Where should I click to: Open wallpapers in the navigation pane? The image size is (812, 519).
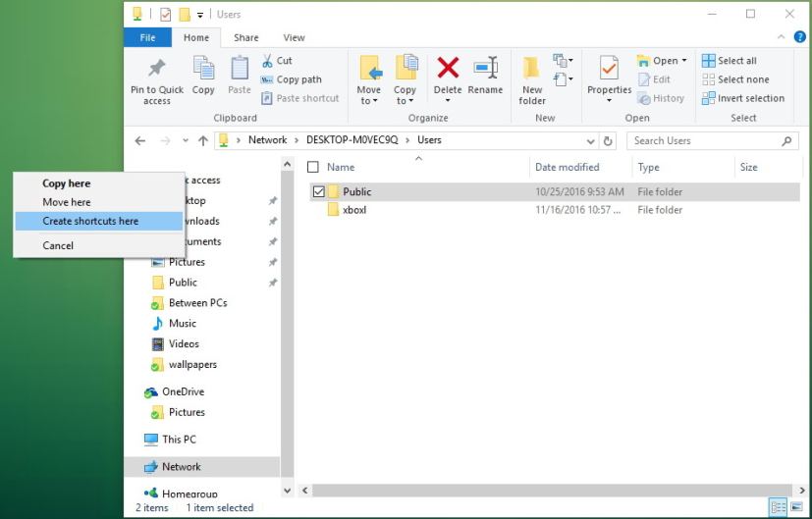point(192,364)
